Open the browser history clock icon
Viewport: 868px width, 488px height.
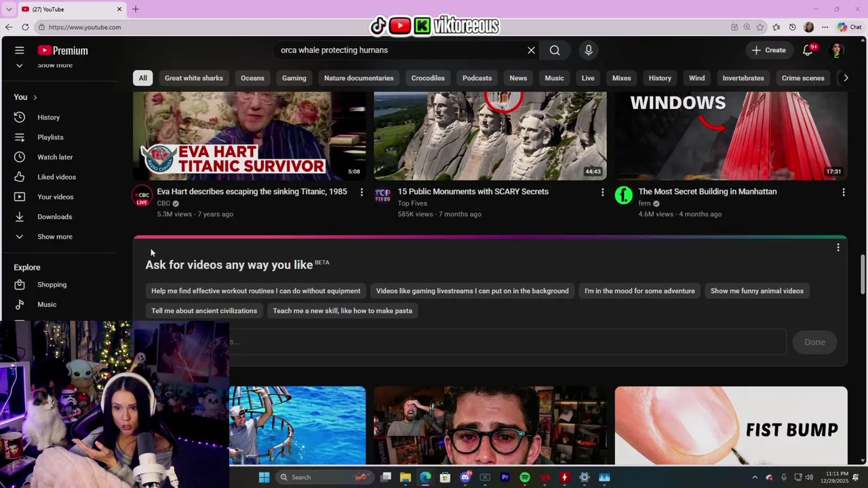tap(792, 27)
